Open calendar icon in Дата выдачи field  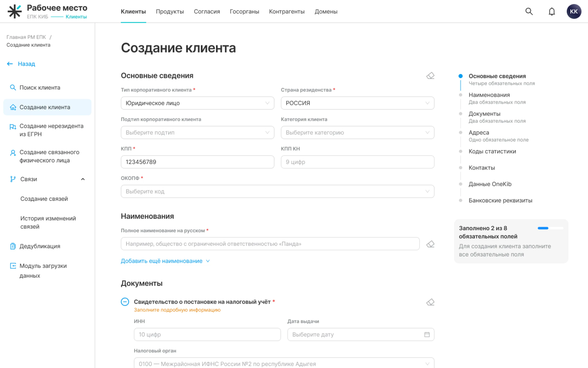tap(427, 334)
